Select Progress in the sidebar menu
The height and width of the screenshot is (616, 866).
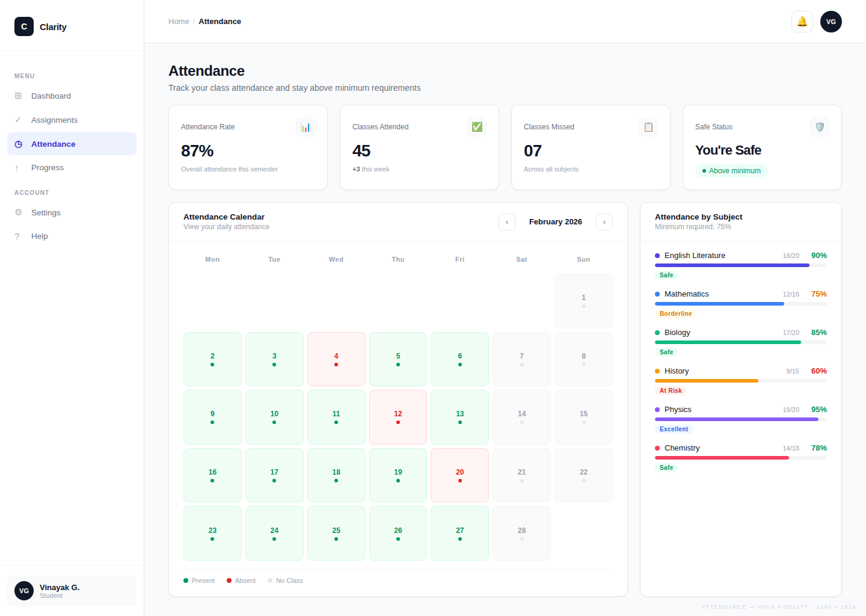click(x=48, y=167)
